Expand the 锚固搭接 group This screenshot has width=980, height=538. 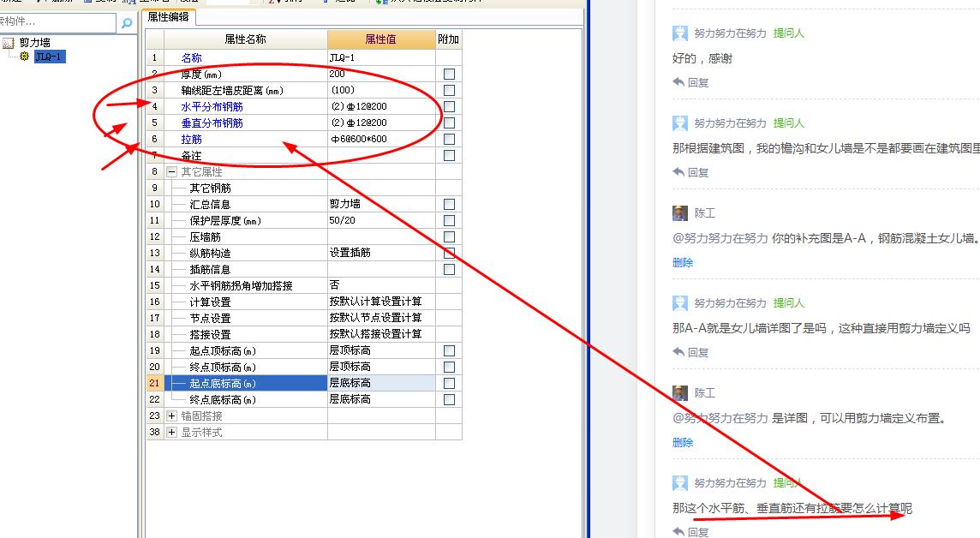[x=172, y=415]
